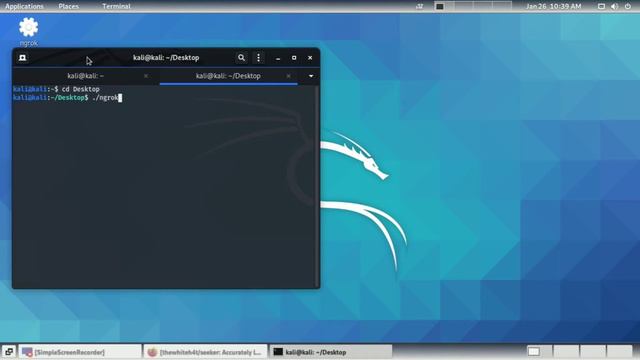Open the ngrok desktop icon
The height and width of the screenshot is (360, 640).
pos(28,32)
